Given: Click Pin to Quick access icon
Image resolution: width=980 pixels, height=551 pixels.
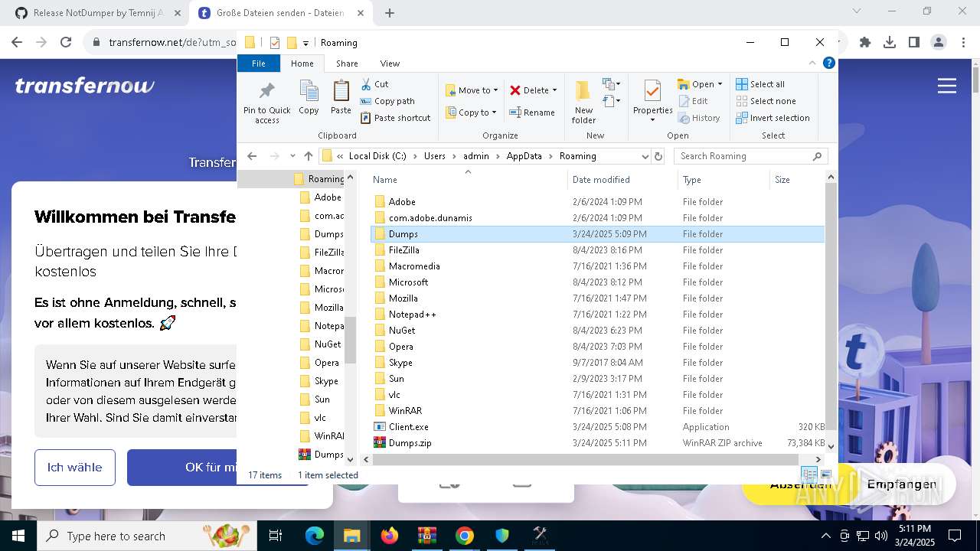Looking at the screenshot, I should pos(266,101).
